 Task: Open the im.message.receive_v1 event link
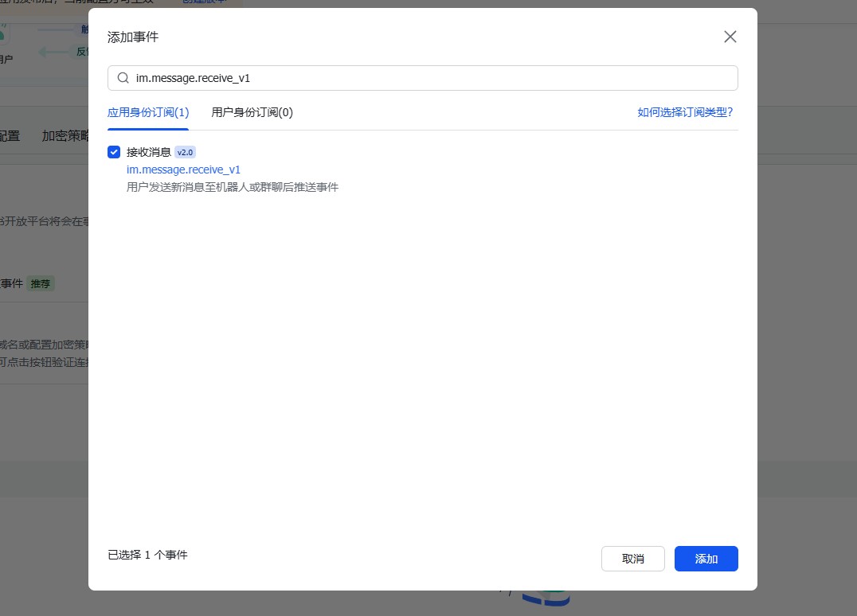184,170
